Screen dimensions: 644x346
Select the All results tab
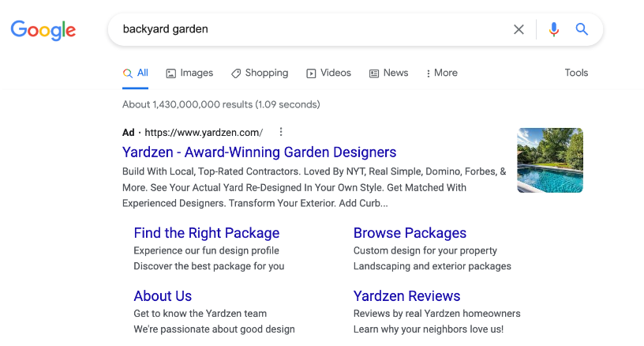point(136,73)
